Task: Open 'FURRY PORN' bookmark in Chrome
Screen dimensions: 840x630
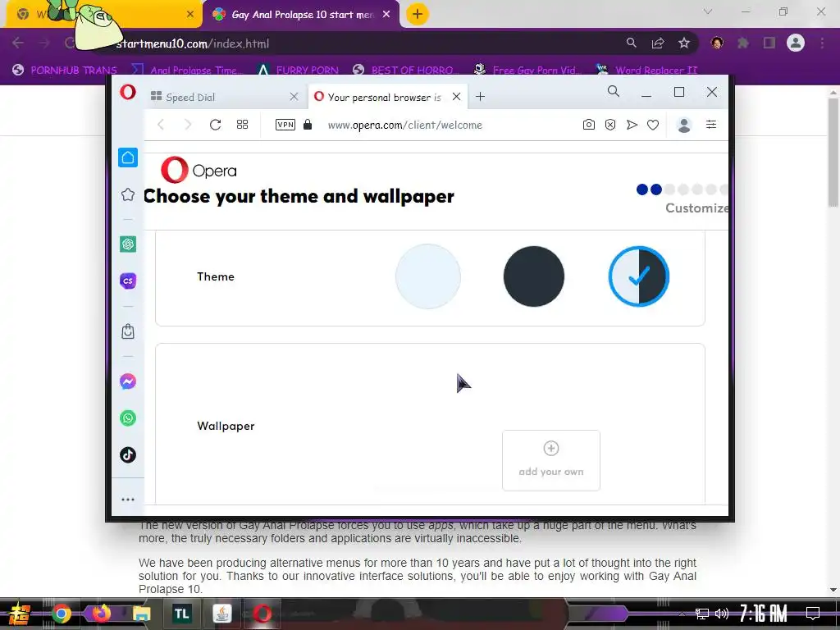Action: [x=297, y=71]
